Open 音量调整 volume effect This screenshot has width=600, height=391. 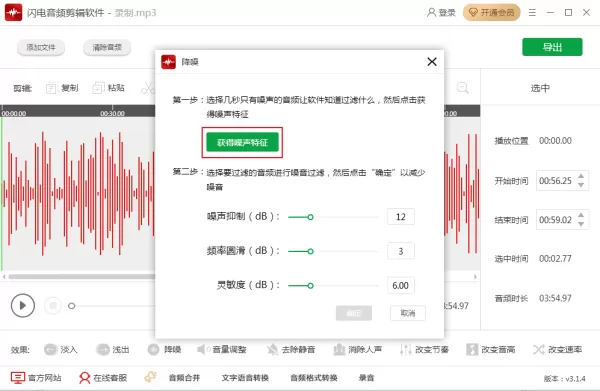pyautogui.click(x=222, y=349)
